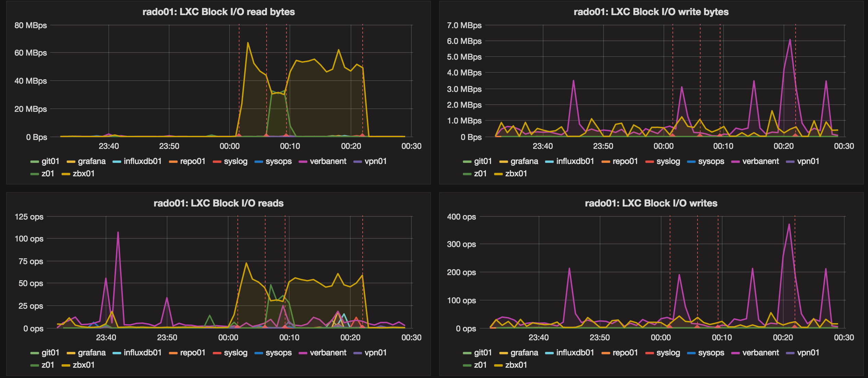868x378 pixels.
Task: Open the 'LXC Block I/O write bytes' panel title
Action: pos(651,12)
